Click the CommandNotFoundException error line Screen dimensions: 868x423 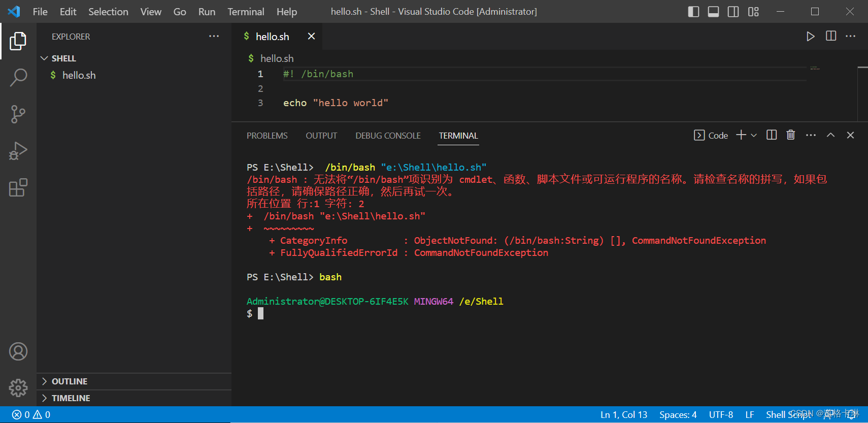point(409,253)
